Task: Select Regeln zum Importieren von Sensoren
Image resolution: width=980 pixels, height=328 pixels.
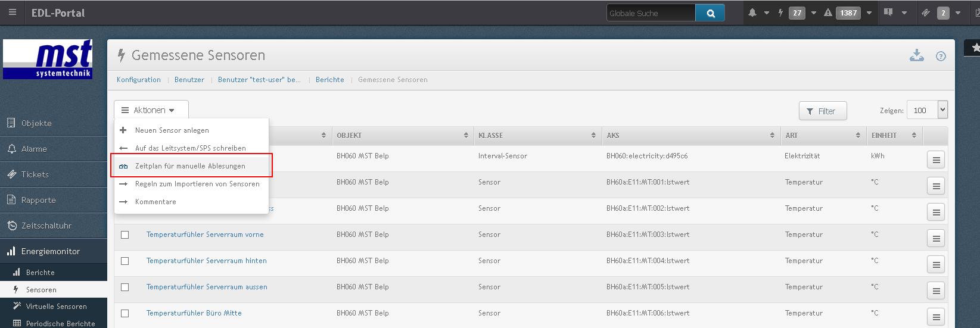Action: click(191, 184)
